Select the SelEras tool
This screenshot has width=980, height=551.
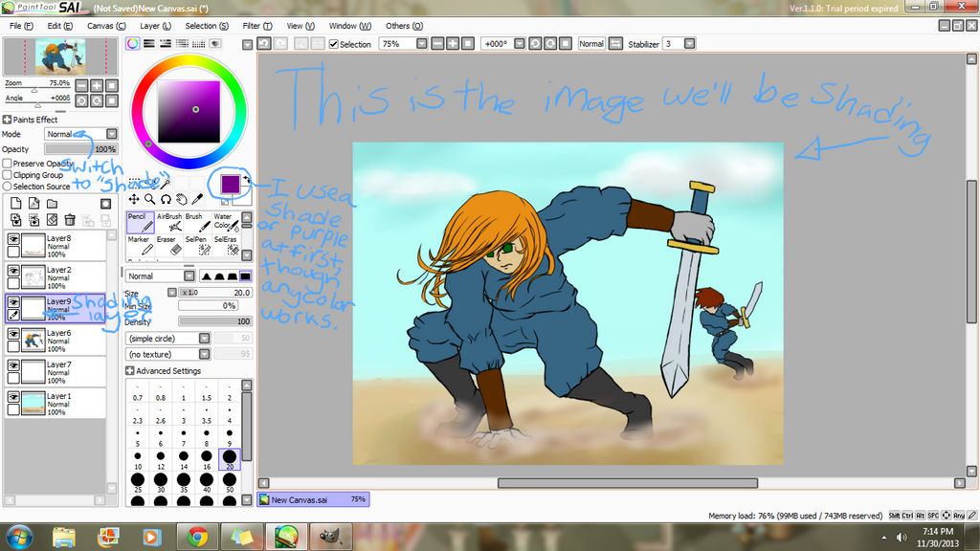(226, 245)
